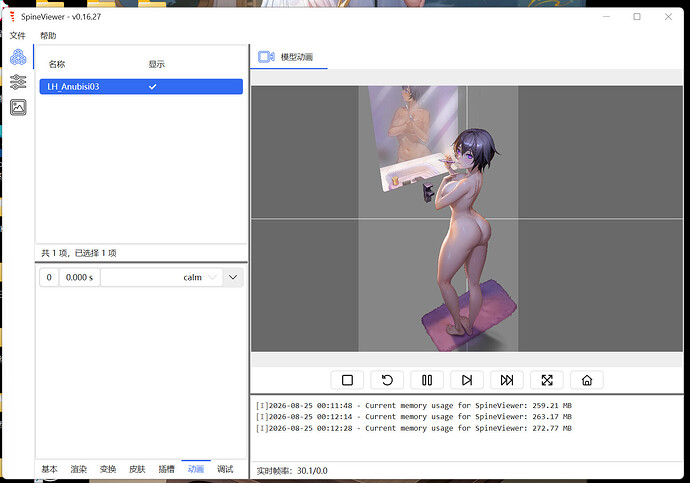The image size is (690, 483).
Task: Open the calm animation dropdown
Action: tap(161, 278)
